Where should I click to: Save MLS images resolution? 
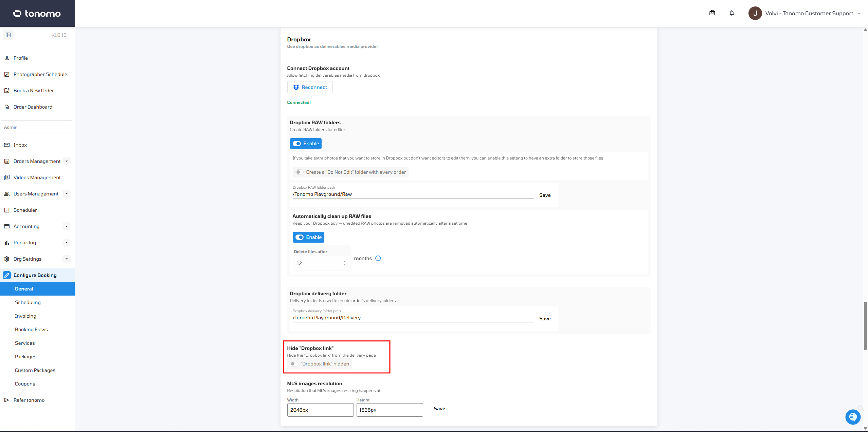pos(439,409)
